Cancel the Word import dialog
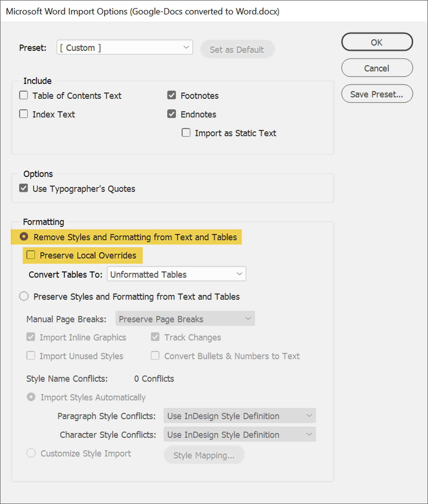 tap(376, 68)
